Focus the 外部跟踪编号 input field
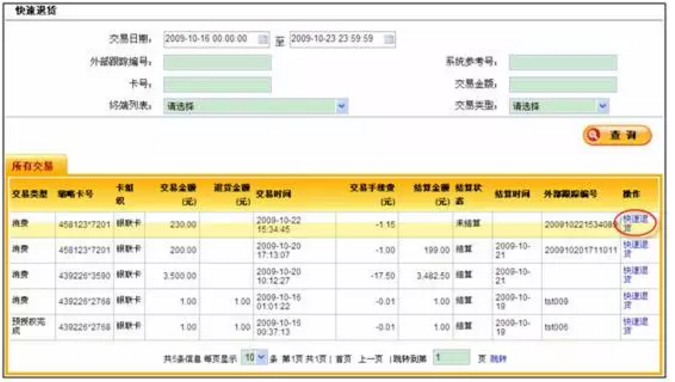This screenshot has width=675, height=382. 217,62
